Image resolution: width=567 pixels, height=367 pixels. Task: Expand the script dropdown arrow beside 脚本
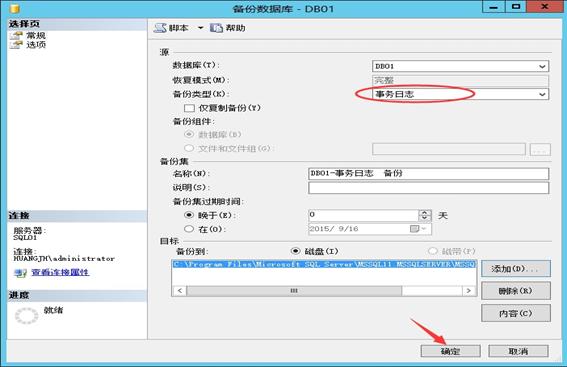[200, 28]
